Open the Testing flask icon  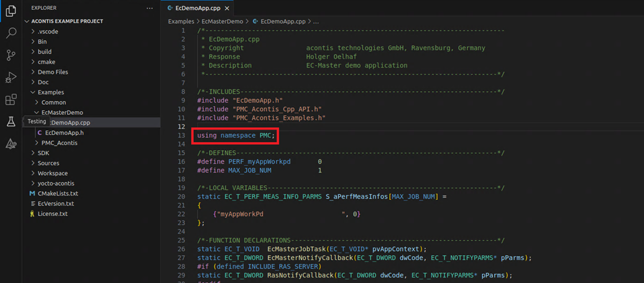11,122
